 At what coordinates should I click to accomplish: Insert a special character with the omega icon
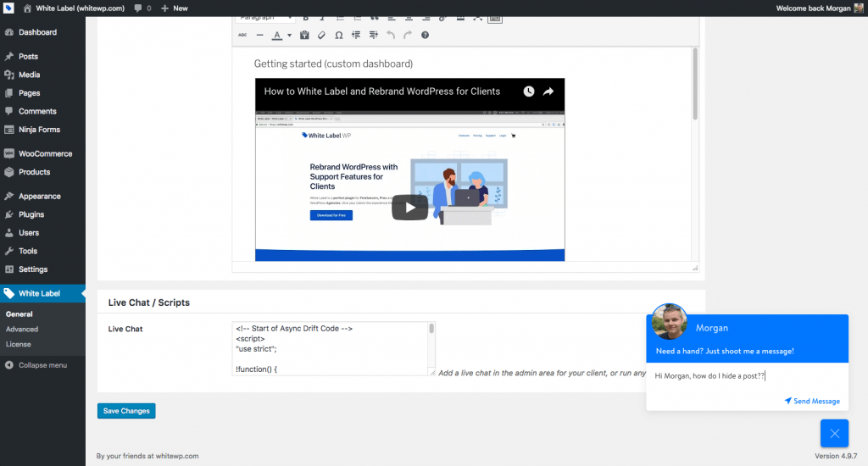click(x=339, y=35)
